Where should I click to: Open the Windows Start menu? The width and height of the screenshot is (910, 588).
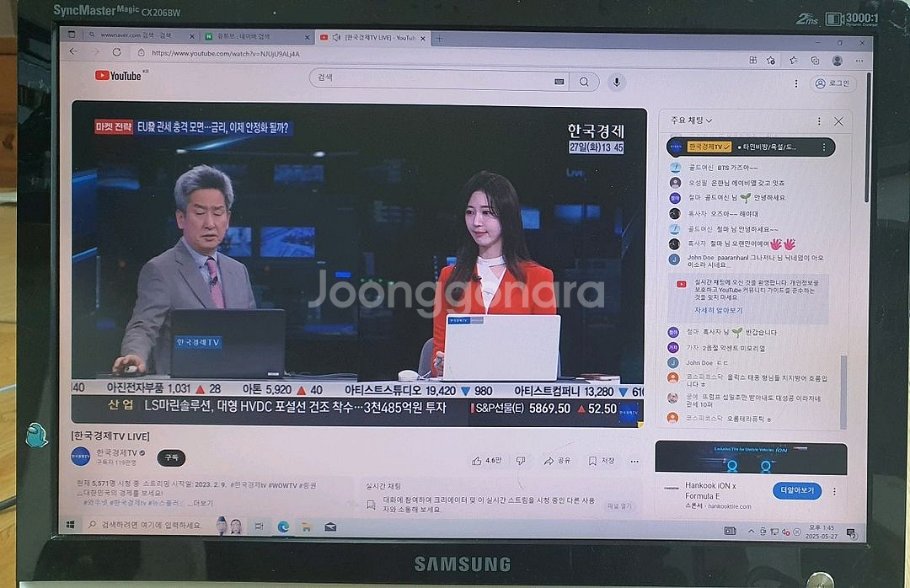click(x=70, y=525)
